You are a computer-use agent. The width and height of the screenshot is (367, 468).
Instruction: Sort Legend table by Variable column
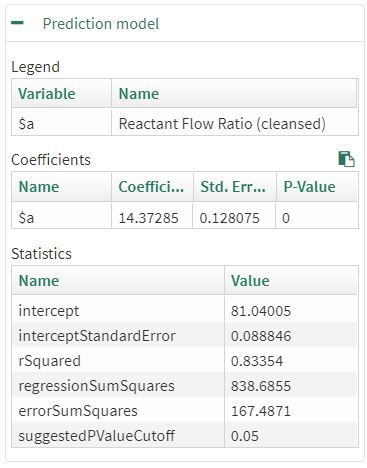coord(61,93)
